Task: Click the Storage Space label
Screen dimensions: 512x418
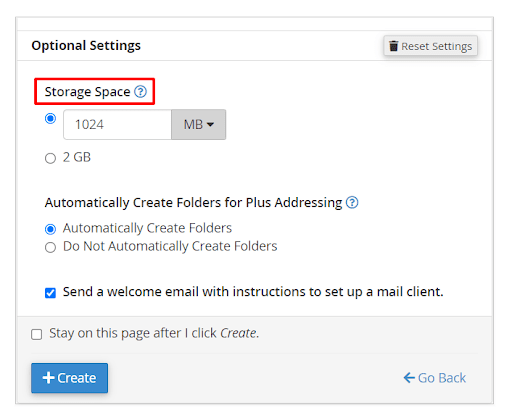Action: tap(87, 92)
